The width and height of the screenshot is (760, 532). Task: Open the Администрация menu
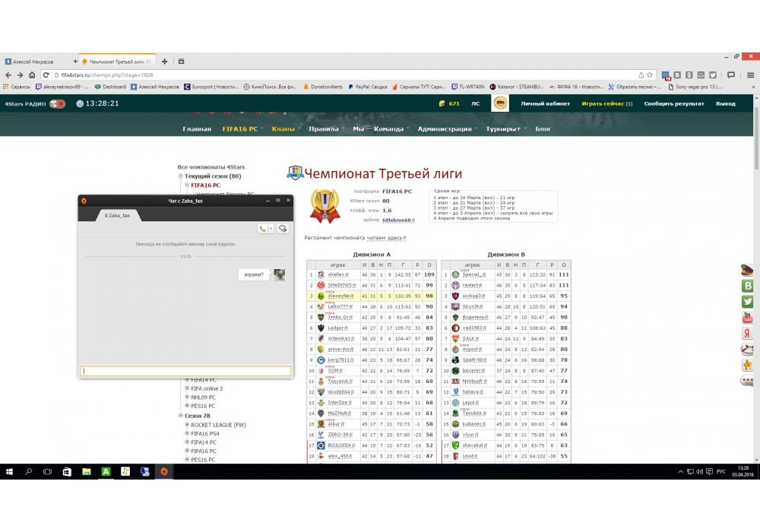pos(445,129)
